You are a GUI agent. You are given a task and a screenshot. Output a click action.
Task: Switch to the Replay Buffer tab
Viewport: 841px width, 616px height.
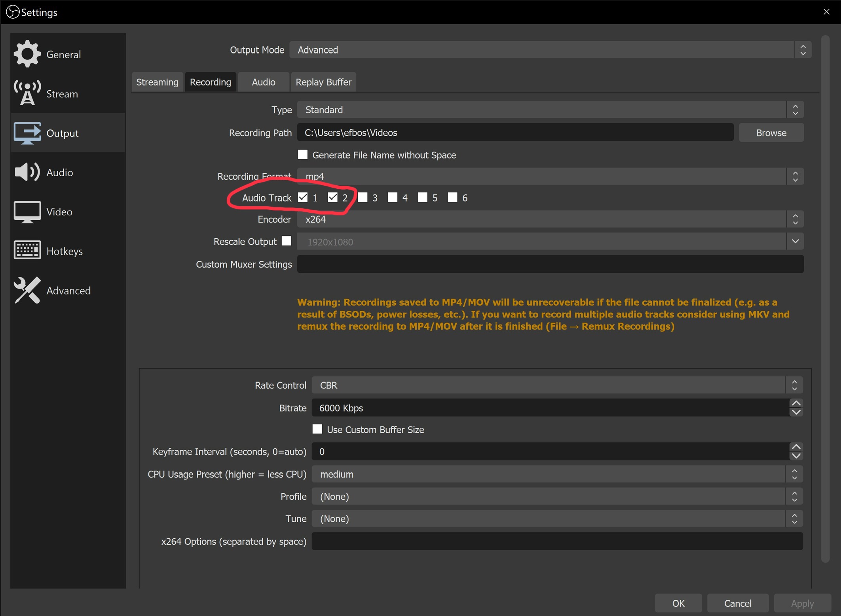tap(324, 82)
